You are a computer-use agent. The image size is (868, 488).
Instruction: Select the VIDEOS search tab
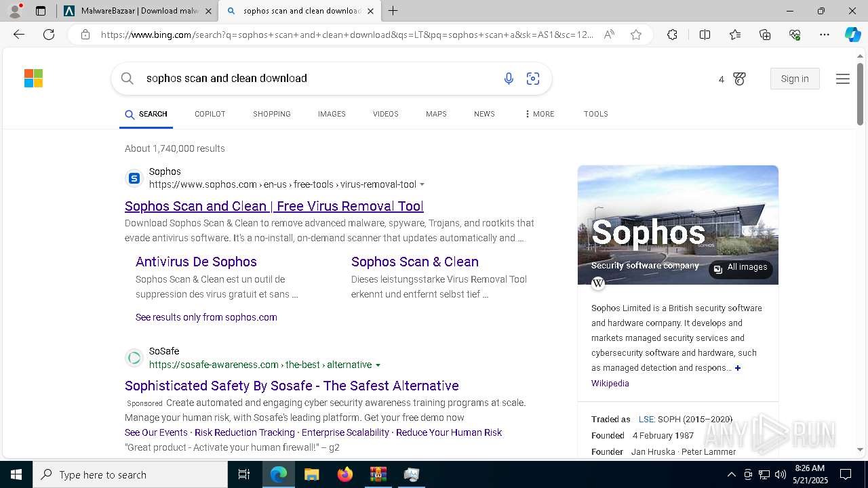coord(386,114)
